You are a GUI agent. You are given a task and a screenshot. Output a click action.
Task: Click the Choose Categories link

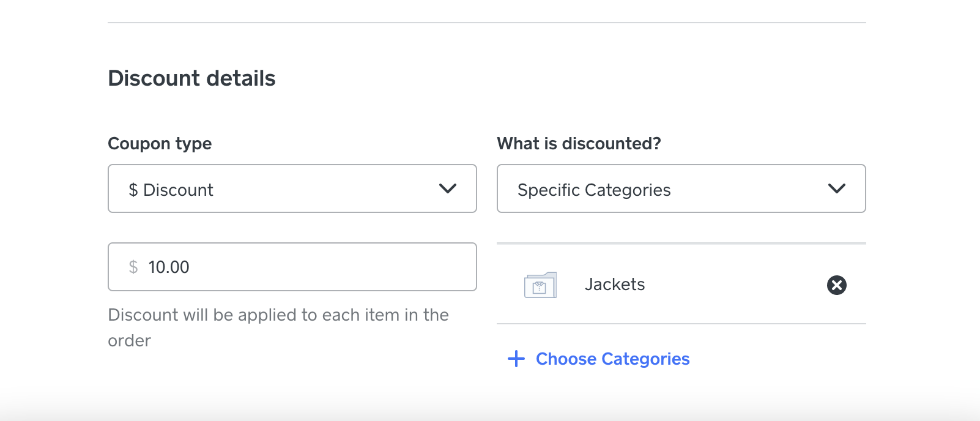pyautogui.click(x=612, y=359)
